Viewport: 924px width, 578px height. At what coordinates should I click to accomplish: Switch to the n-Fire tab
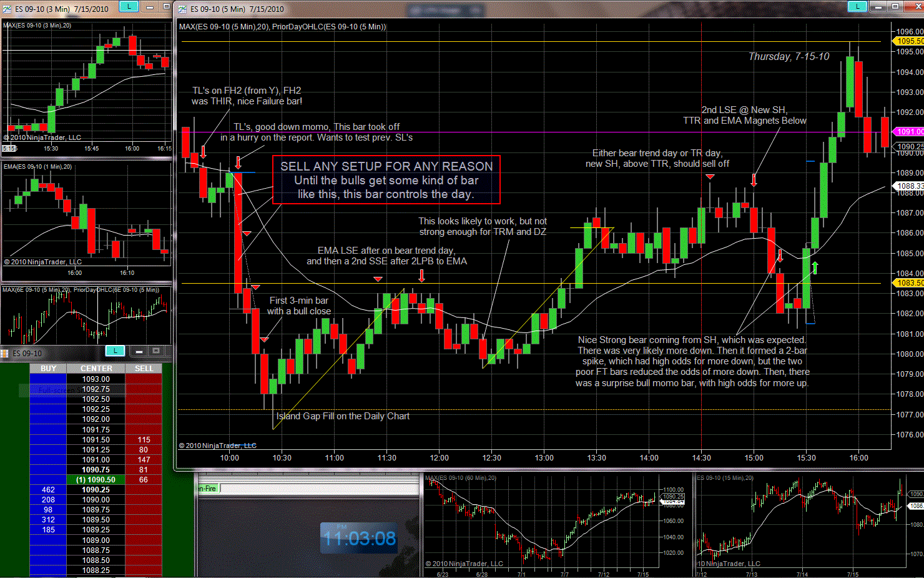click(x=208, y=489)
